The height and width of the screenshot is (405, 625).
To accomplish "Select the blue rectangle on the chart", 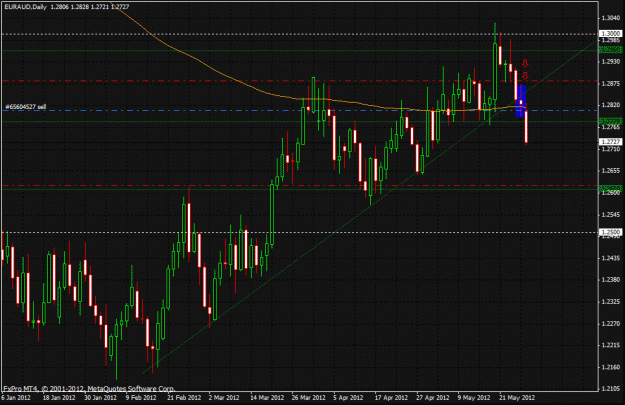I will [521, 101].
